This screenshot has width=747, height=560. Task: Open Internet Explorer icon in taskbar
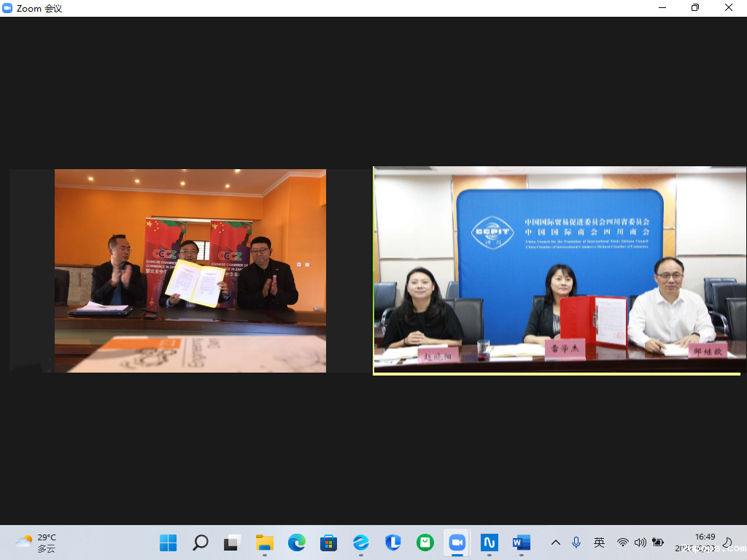360,542
